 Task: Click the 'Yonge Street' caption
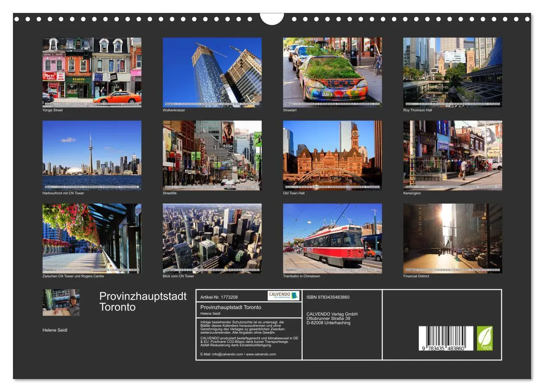pos(53,110)
